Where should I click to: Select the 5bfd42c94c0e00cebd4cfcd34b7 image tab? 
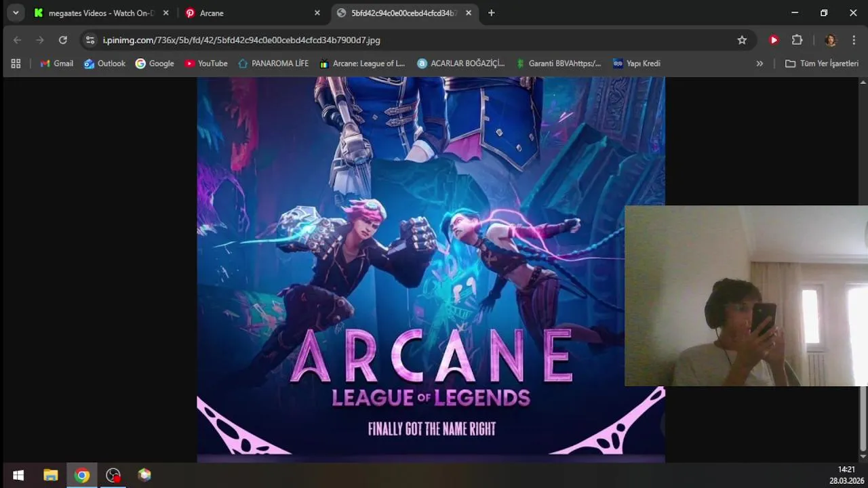coord(404,13)
